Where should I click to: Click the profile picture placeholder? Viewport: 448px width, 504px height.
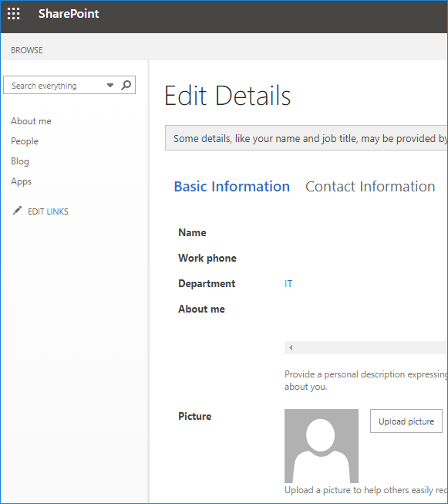click(322, 446)
